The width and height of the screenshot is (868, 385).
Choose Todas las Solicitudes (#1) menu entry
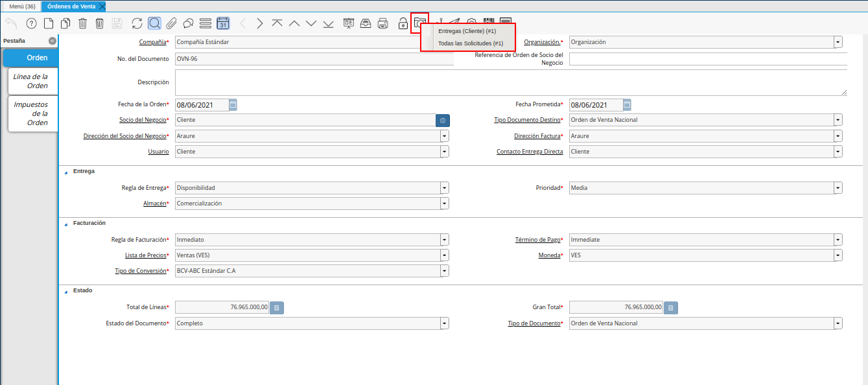pos(470,43)
